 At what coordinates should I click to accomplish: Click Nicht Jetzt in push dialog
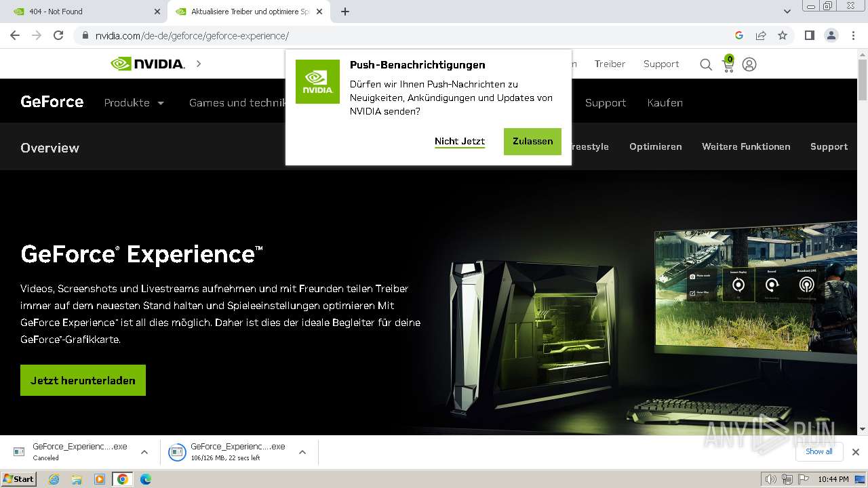[460, 142]
